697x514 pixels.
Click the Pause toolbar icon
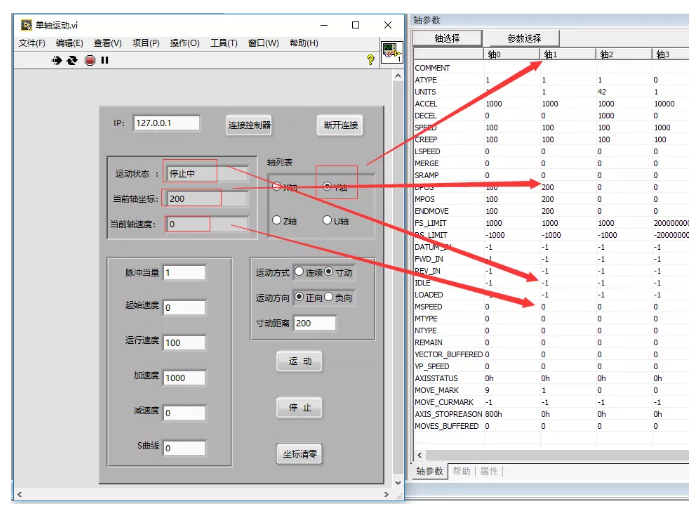[104, 60]
